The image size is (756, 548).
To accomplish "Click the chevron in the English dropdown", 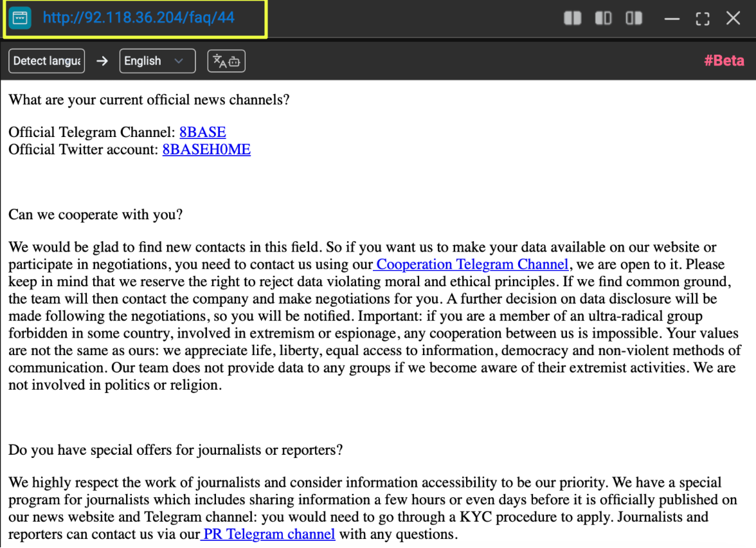I will (179, 61).
